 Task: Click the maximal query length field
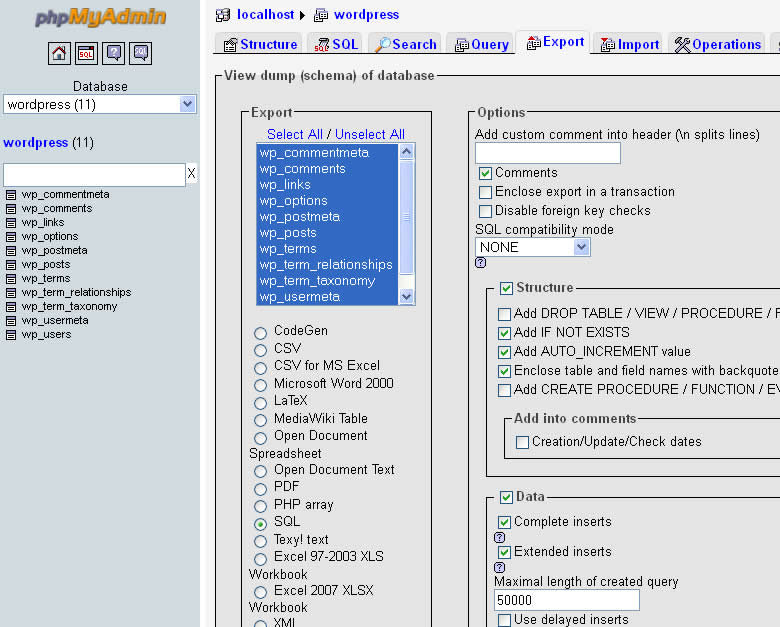click(567, 600)
